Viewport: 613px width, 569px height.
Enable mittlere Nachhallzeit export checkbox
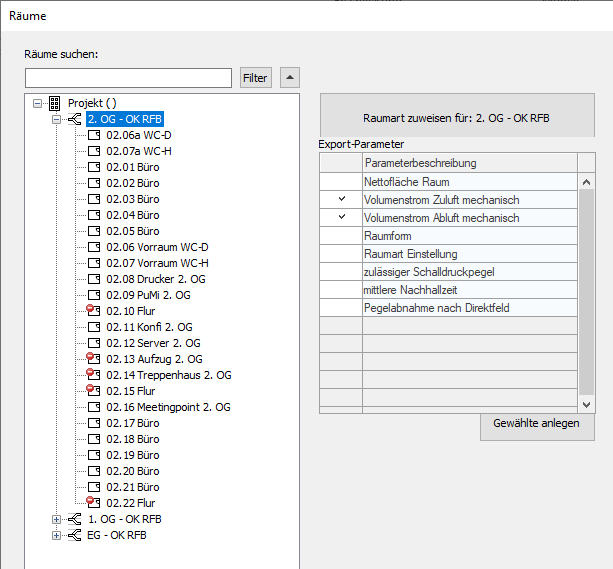[x=341, y=290]
